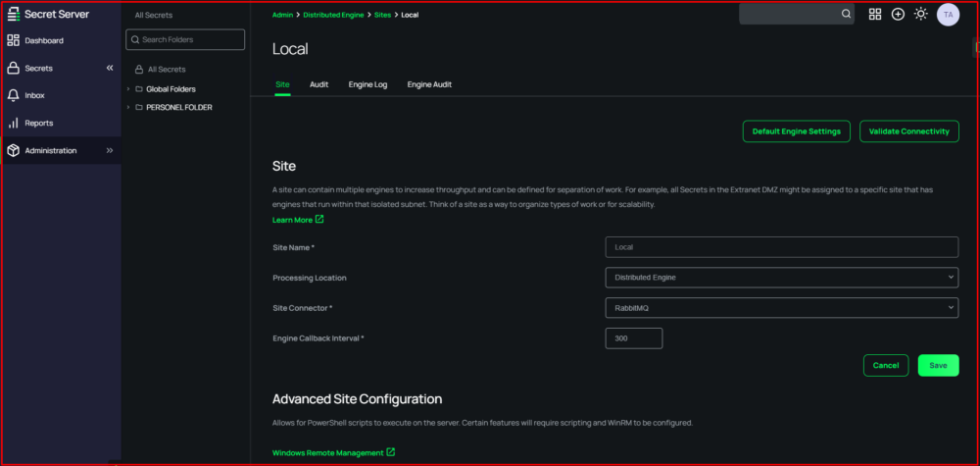Viewport: 980px width, 466px height.
Task: Click the Secrets lock icon
Action: click(13, 68)
